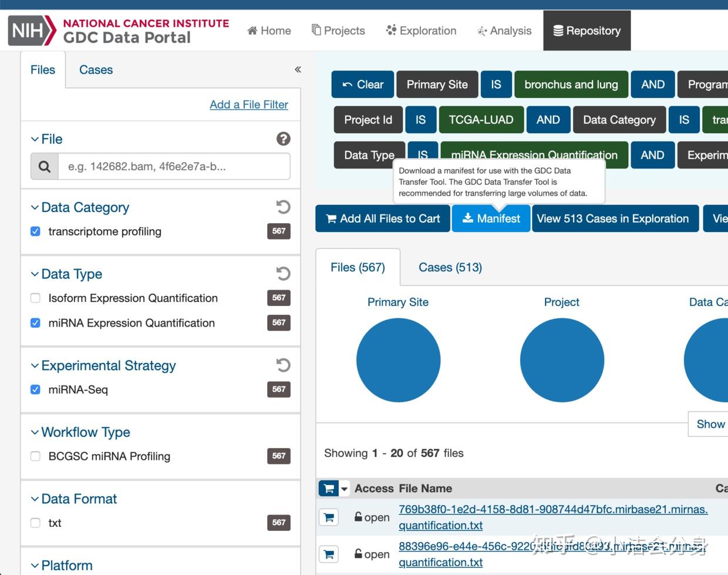Open the File filter help question icon

coord(284,139)
